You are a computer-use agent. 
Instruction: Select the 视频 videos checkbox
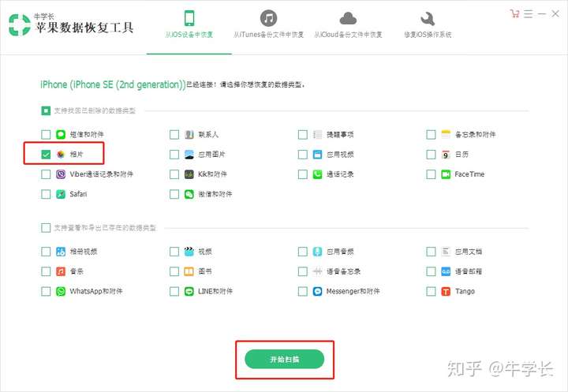(174, 252)
